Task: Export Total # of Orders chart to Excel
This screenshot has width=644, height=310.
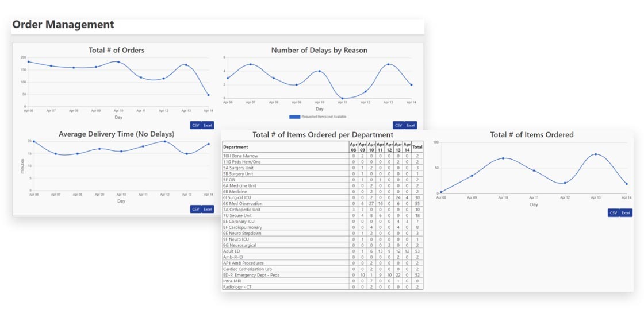Action: pos(208,126)
